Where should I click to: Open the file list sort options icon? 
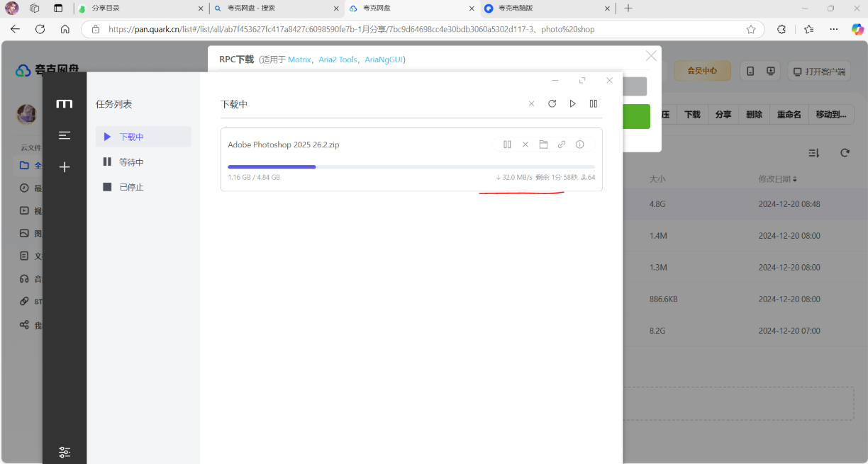(x=813, y=153)
